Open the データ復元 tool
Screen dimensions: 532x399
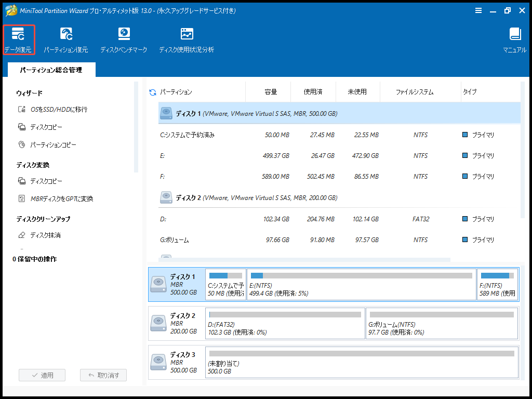[18, 40]
